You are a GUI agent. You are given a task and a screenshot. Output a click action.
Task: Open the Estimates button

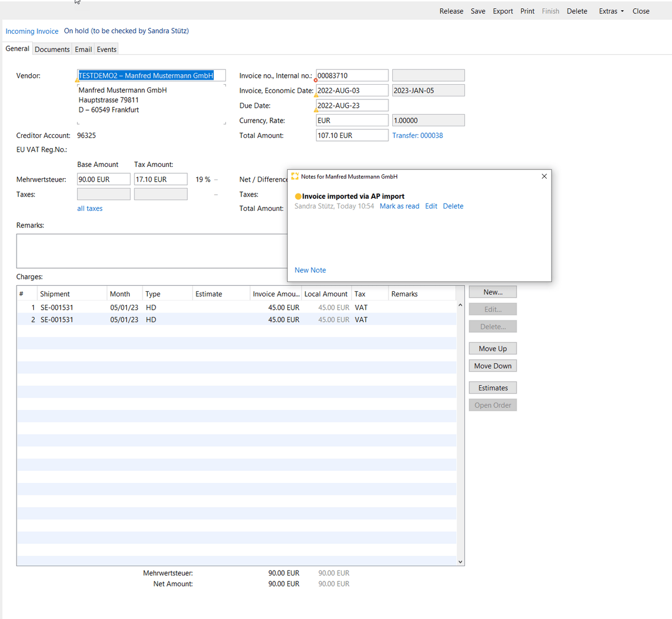[x=493, y=388]
